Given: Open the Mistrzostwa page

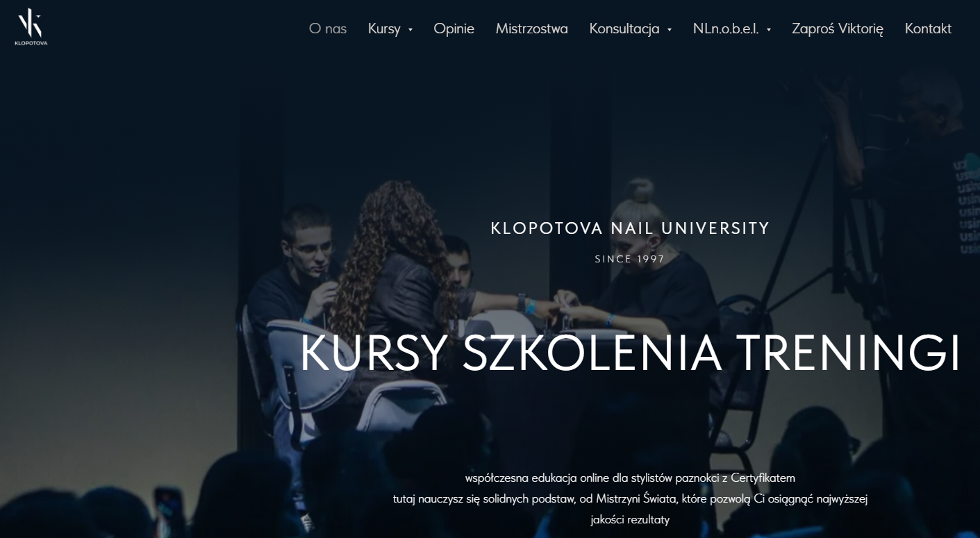Looking at the screenshot, I should [532, 28].
